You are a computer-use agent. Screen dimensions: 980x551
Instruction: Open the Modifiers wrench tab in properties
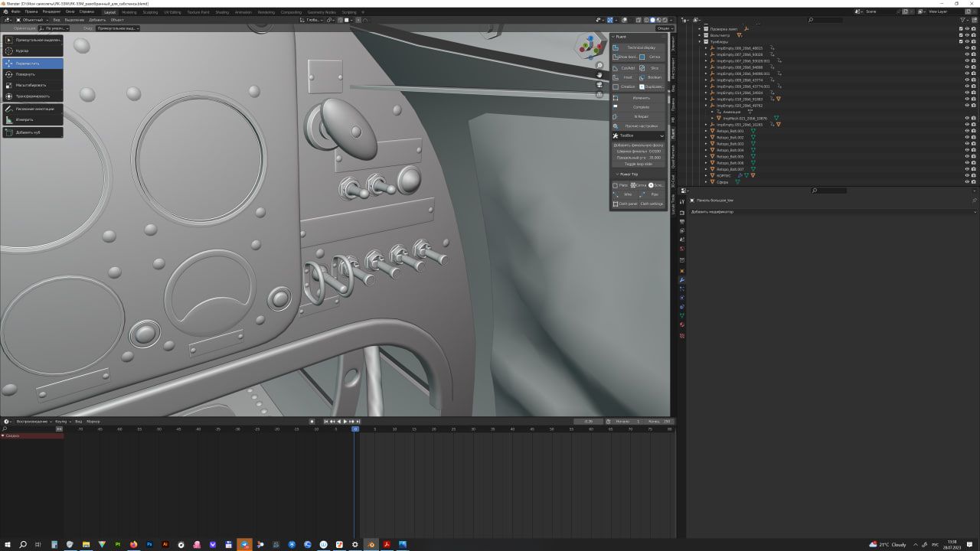(681, 279)
